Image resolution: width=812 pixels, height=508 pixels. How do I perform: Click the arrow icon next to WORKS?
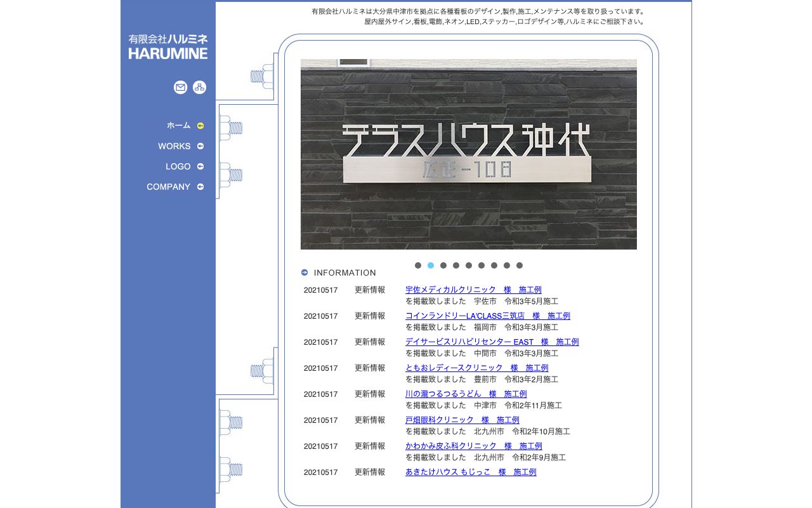(200, 146)
